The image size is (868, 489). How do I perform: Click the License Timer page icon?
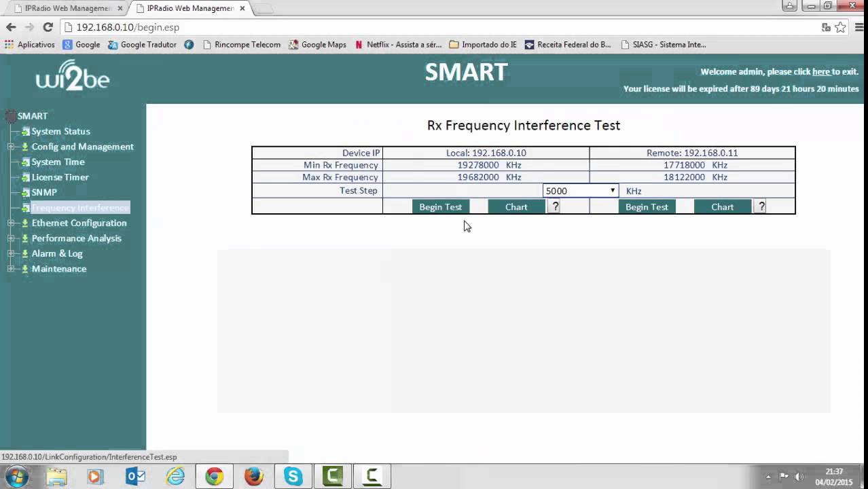click(x=25, y=177)
